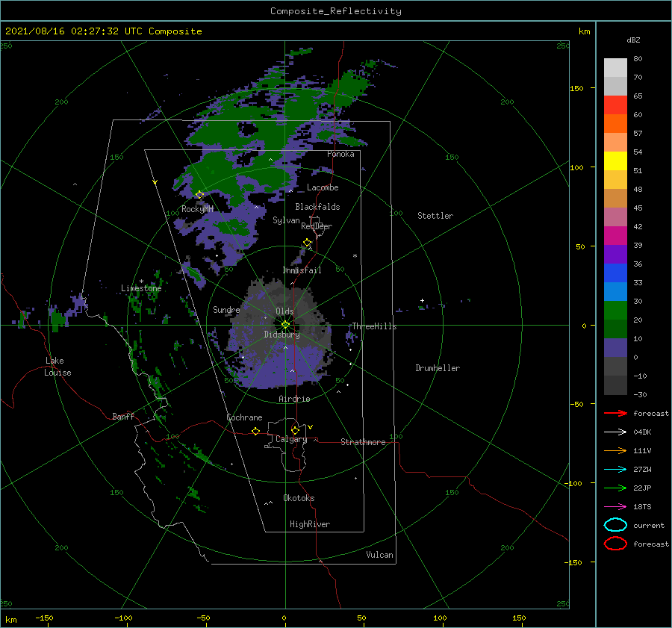The width and height of the screenshot is (672, 628).
Task: Select the bright red swatch in dBZ legend
Action: (x=615, y=105)
